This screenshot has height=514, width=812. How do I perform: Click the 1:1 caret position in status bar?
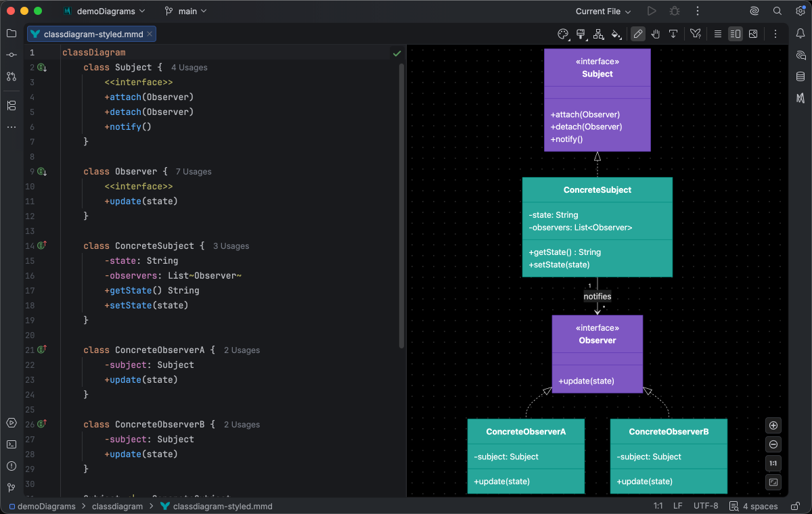[x=658, y=506]
